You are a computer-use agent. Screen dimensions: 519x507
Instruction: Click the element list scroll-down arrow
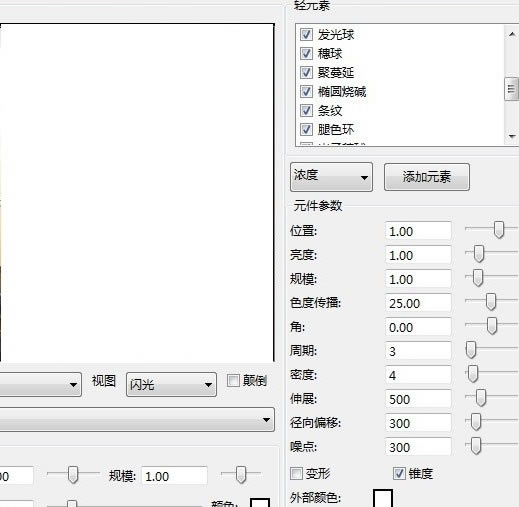click(512, 136)
